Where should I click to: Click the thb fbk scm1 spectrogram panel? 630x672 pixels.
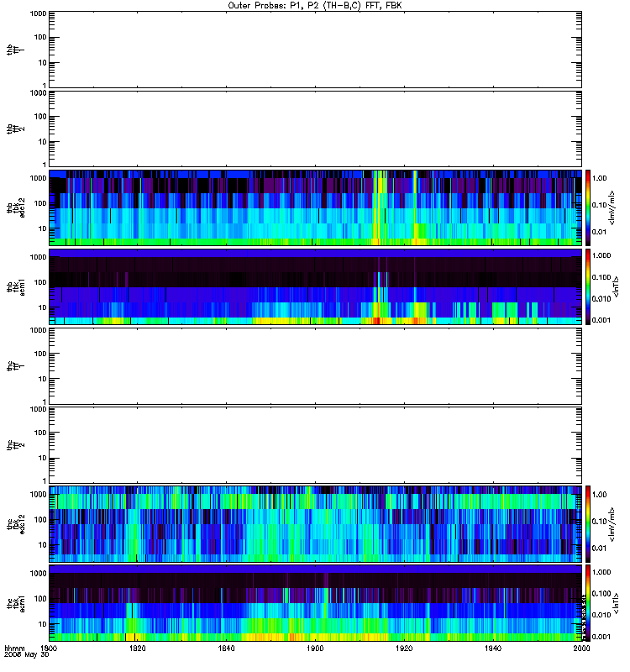[x=315, y=286]
